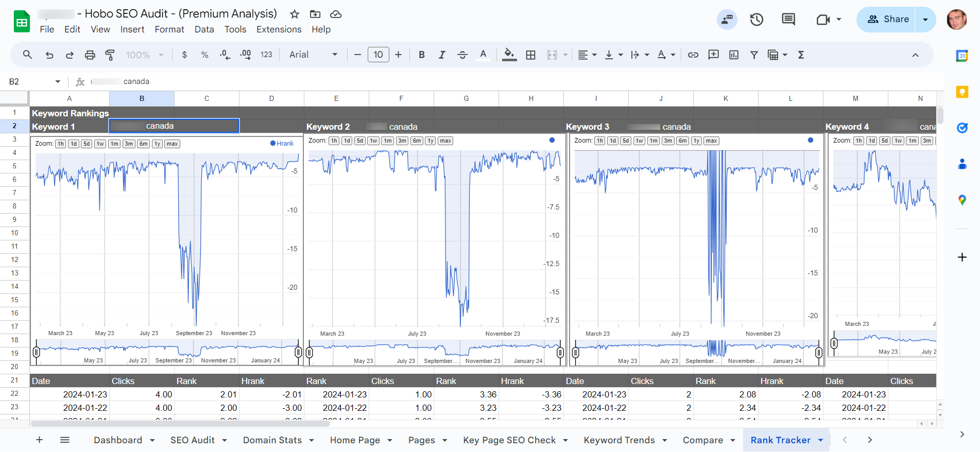Open the comments panel icon
The width and height of the screenshot is (980, 452).
coord(788,20)
